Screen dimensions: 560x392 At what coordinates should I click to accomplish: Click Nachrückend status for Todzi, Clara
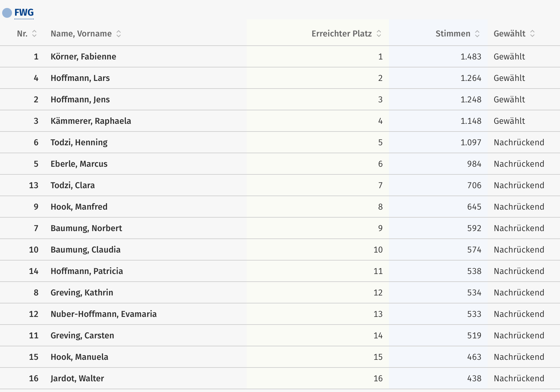pyautogui.click(x=519, y=185)
